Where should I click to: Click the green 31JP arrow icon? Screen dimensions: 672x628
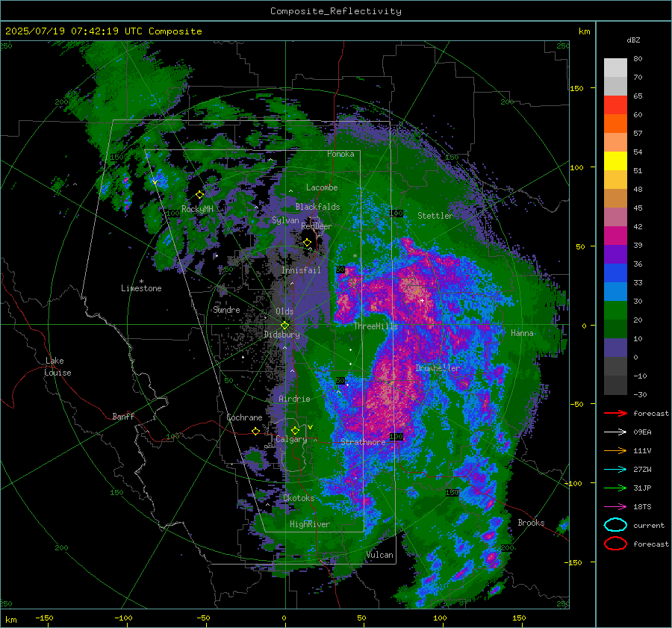click(x=615, y=488)
